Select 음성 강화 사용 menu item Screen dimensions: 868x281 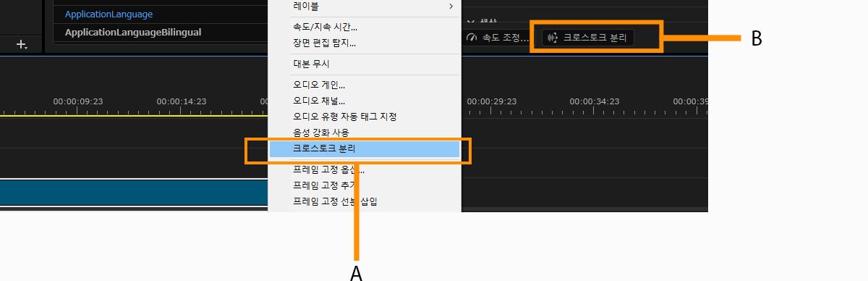point(364,133)
